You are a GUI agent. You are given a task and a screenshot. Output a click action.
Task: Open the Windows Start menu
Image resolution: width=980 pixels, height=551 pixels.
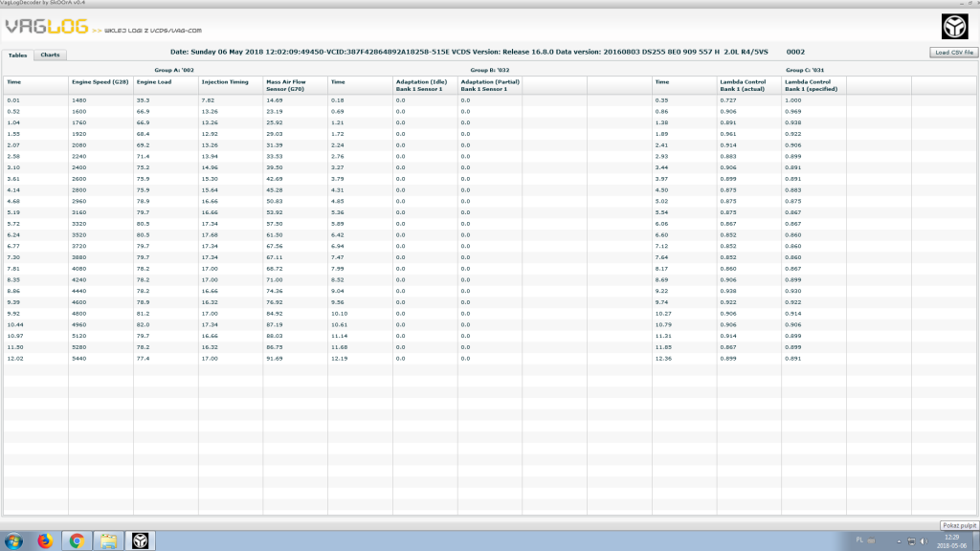pos(13,541)
